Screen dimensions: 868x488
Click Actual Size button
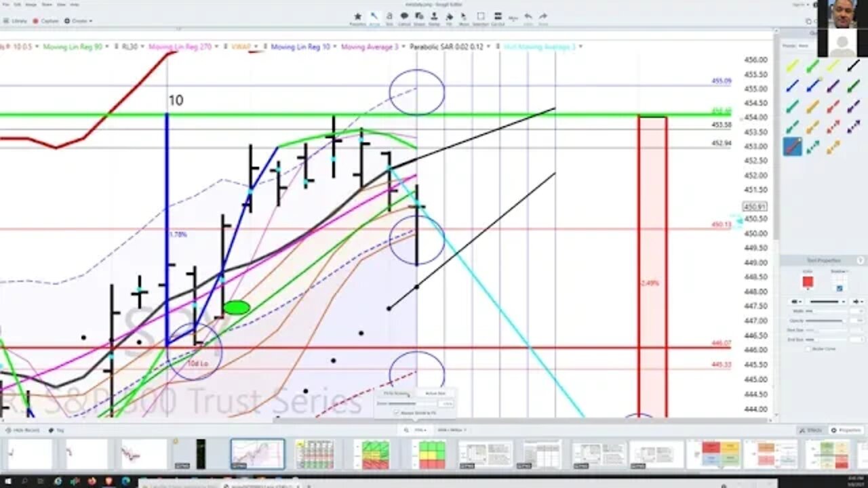(x=435, y=393)
